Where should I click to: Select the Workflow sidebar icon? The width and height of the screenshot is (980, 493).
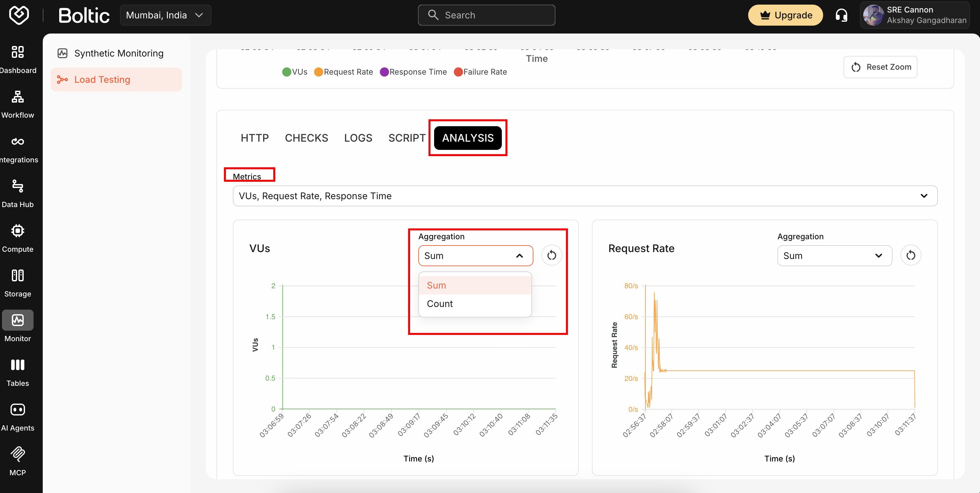[x=18, y=103]
